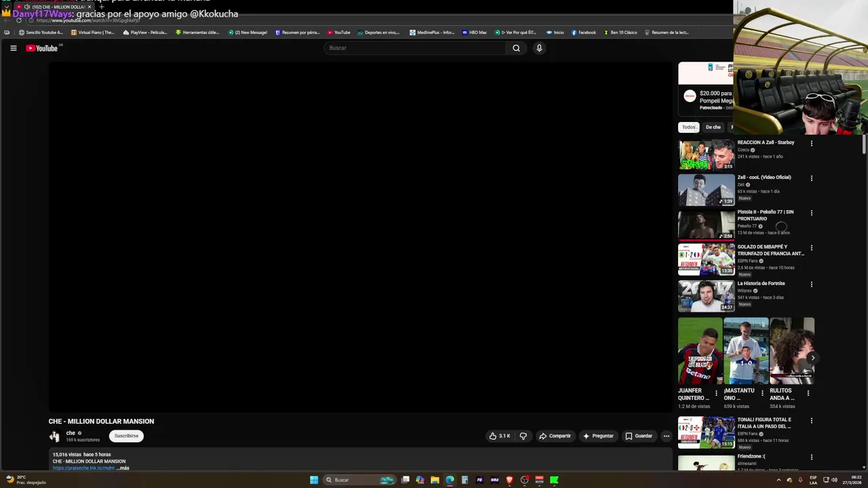Open Facebook bookmark
The image size is (868, 488).
coord(584,33)
